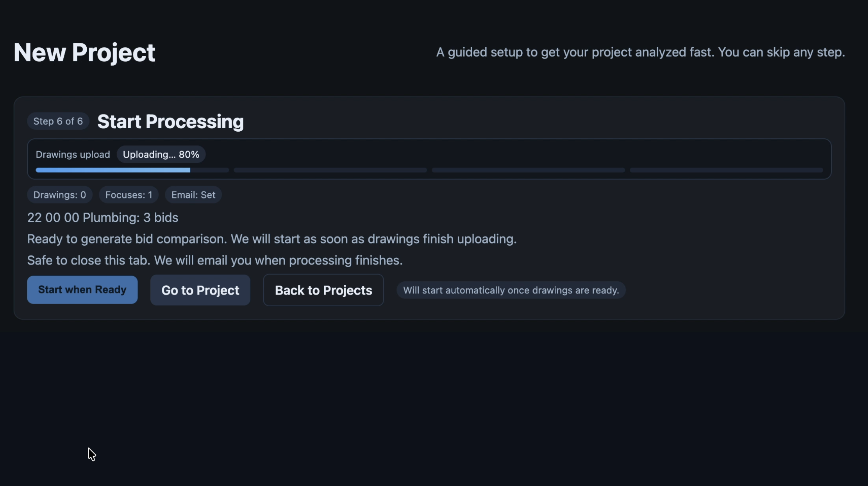Screen dimensions: 868x486
Task: Return using Back to Projects button
Action: click(x=323, y=290)
